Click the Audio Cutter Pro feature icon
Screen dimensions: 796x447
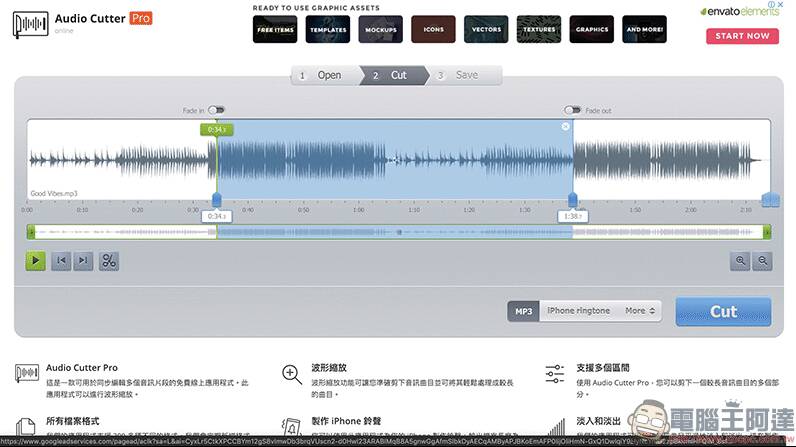pyautogui.click(x=27, y=373)
